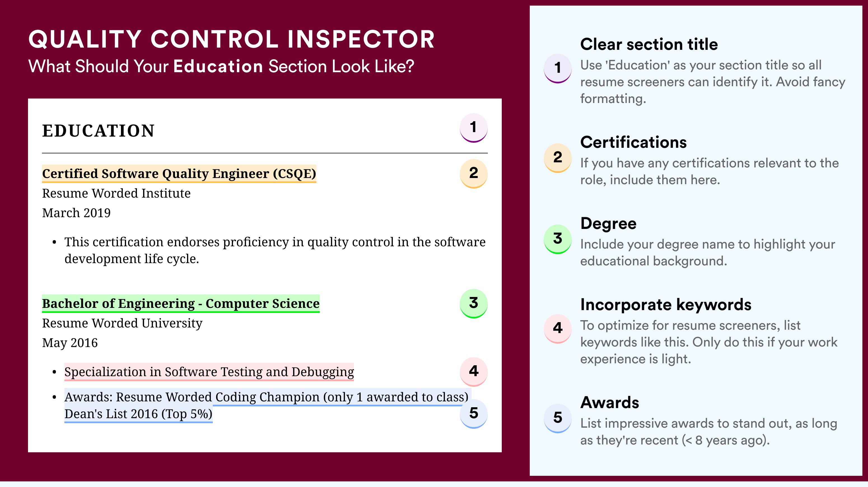Select the Certified Software Quality Engineer (CSQE) highlight
Image resolution: width=868 pixels, height=487 pixels.
(x=179, y=174)
